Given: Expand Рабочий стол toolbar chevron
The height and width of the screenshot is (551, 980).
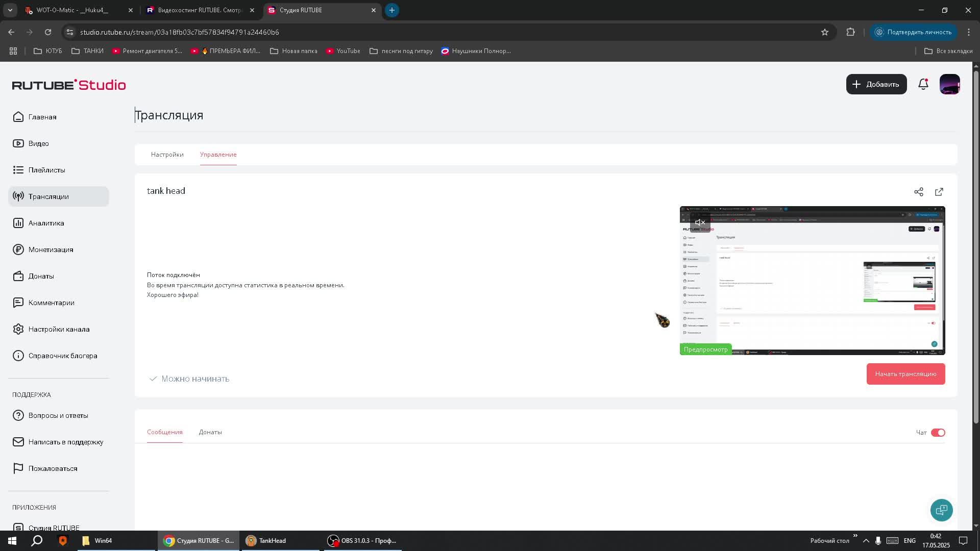Looking at the screenshot, I should tap(855, 536).
